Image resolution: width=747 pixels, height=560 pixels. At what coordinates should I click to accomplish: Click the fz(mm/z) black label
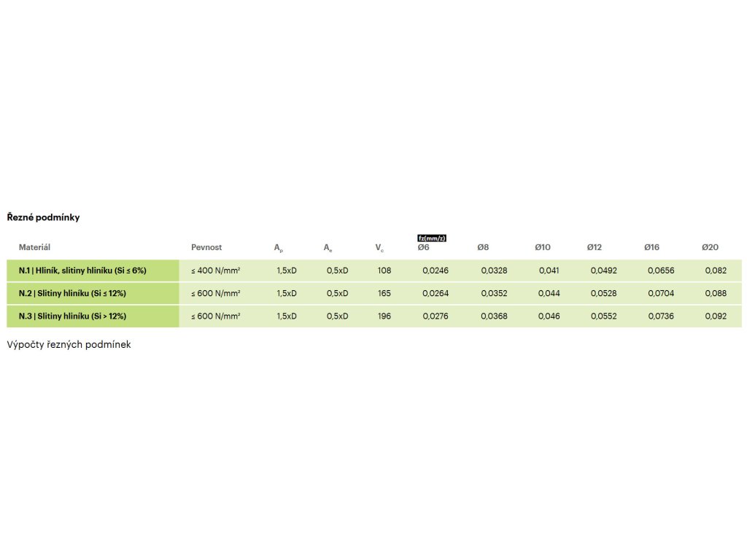tap(432, 238)
